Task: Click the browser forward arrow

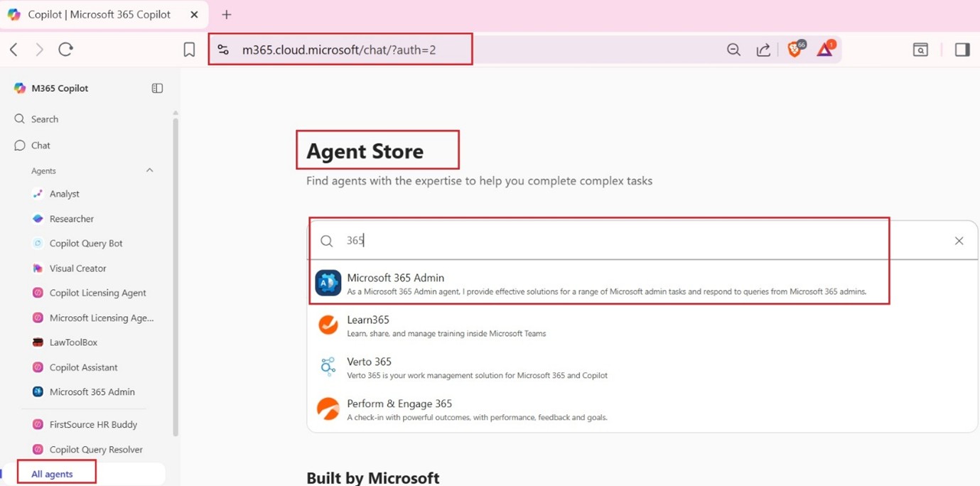Action: 39,49
